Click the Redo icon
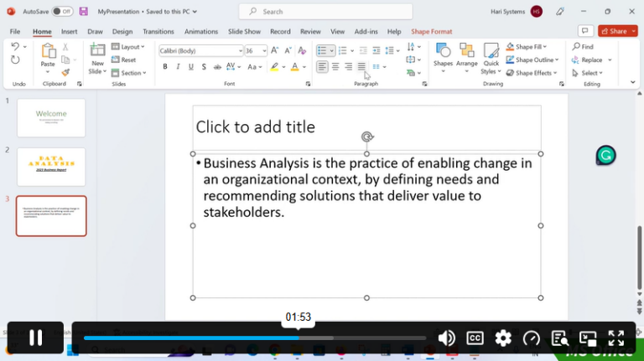Viewport: 644px width, 361px height. coord(15,60)
